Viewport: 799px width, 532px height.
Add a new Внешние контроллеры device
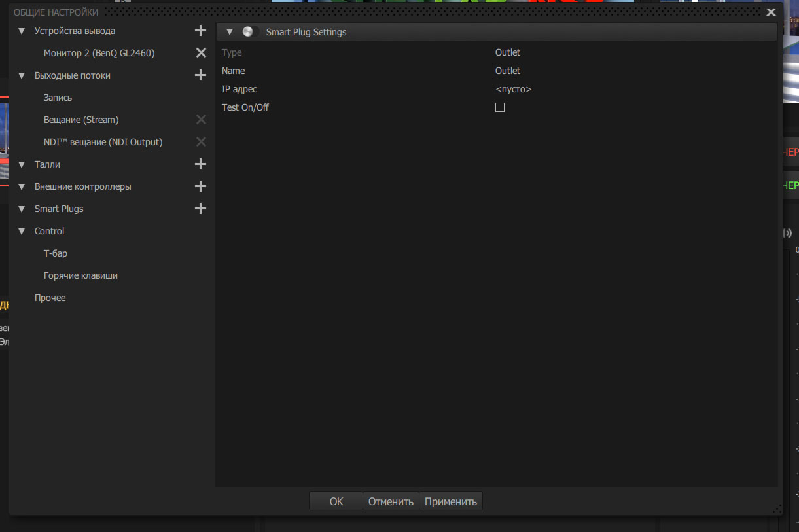tap(201, 186)
